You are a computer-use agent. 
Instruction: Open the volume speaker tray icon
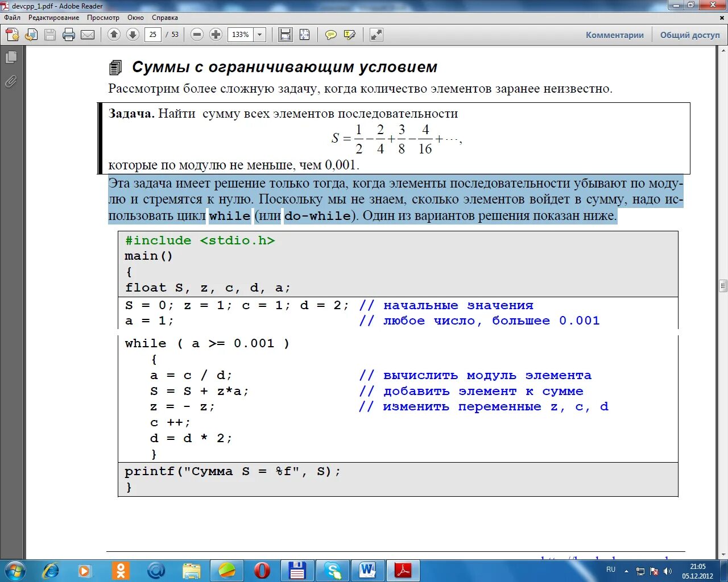(x=668, y=571)
